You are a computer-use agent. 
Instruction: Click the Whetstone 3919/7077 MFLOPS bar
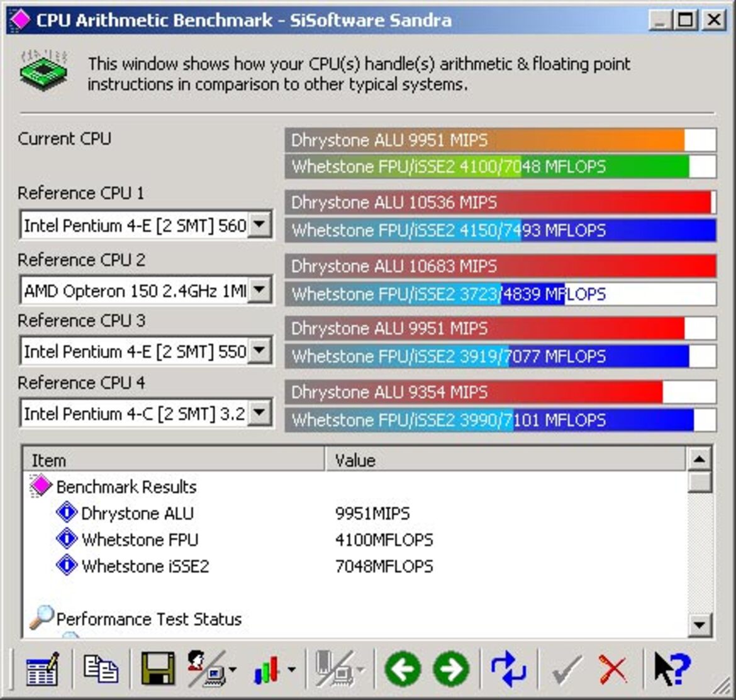click(500, 356)
